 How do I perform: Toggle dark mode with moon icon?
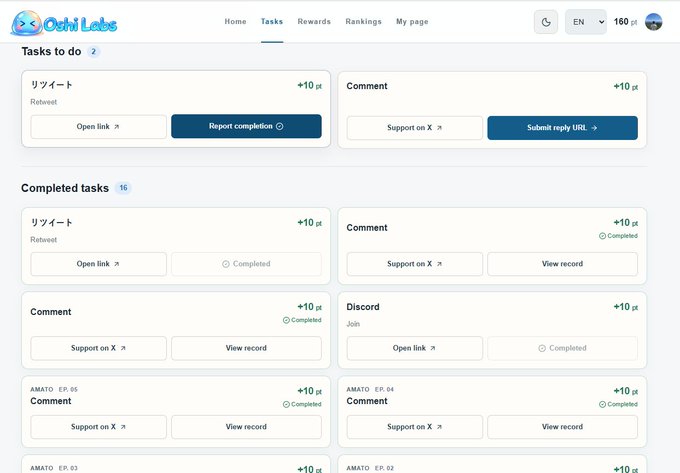546,22
